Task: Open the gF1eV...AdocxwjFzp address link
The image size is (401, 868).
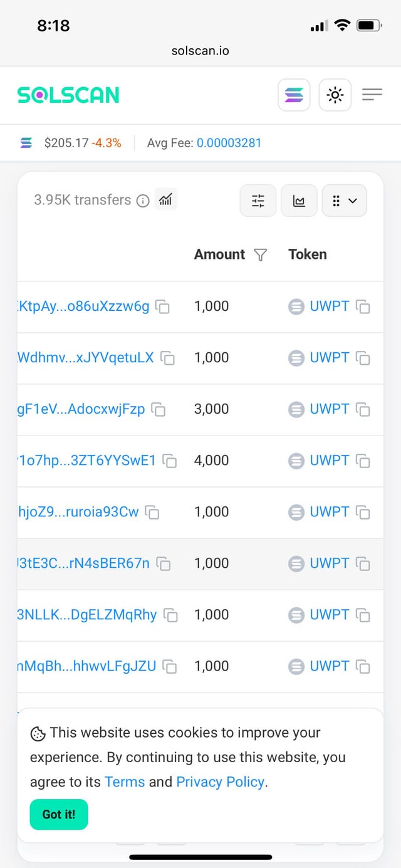Action: [x=81, y=409]
